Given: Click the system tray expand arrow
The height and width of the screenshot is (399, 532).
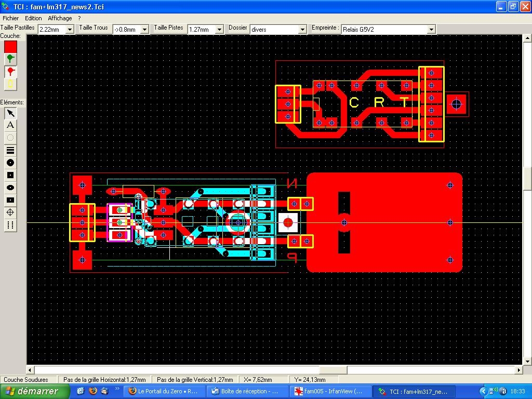Looking at the screenshot, I should pyautogui.click(x=483, y=392).
